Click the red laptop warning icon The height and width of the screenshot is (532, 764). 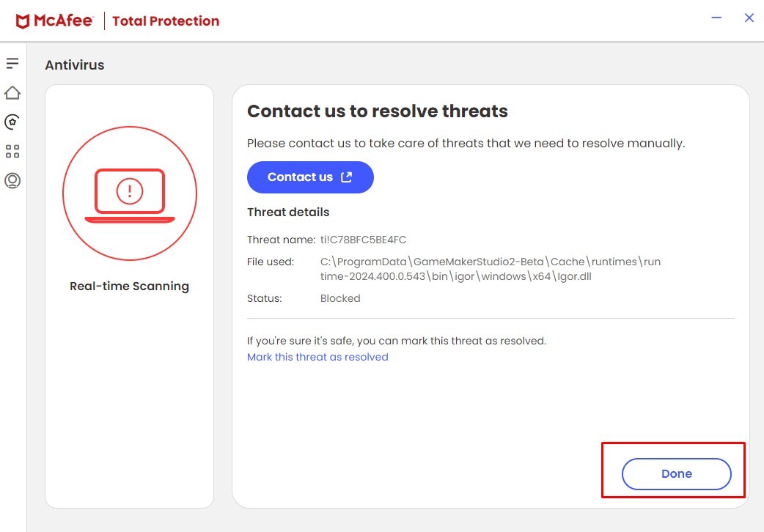click(x=130, y=193)
